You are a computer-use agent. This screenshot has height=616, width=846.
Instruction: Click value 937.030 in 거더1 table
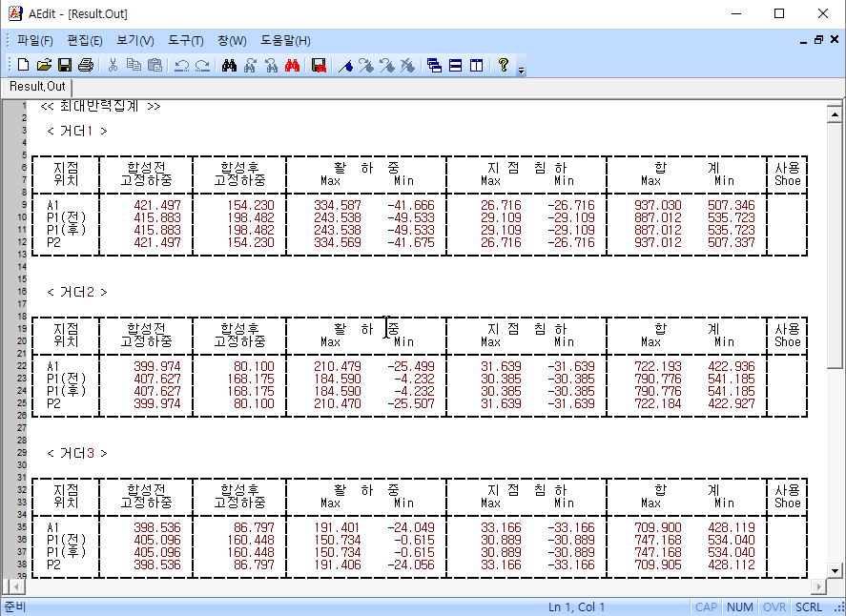[x=658, y=206]
